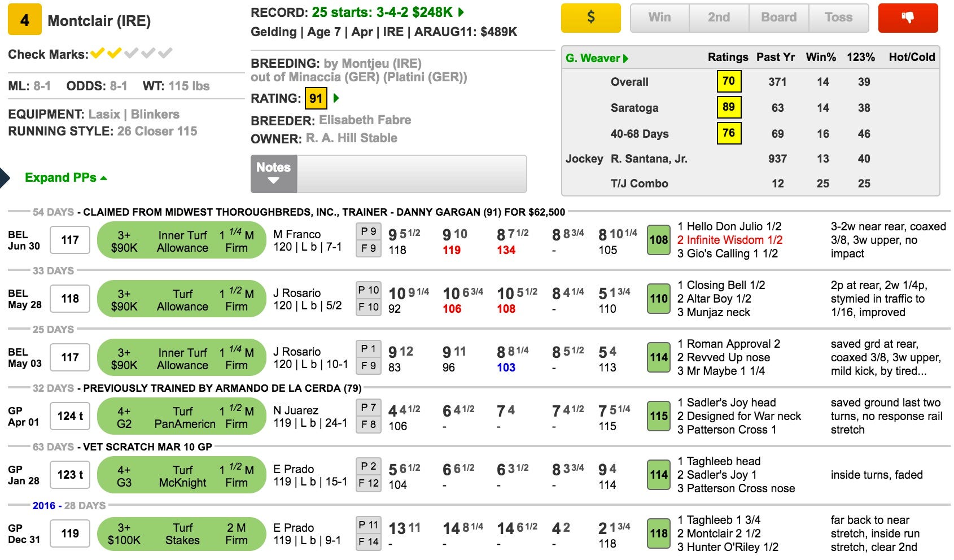Select the 2nd tab
The image size is (954, 560).
(719, 17)
